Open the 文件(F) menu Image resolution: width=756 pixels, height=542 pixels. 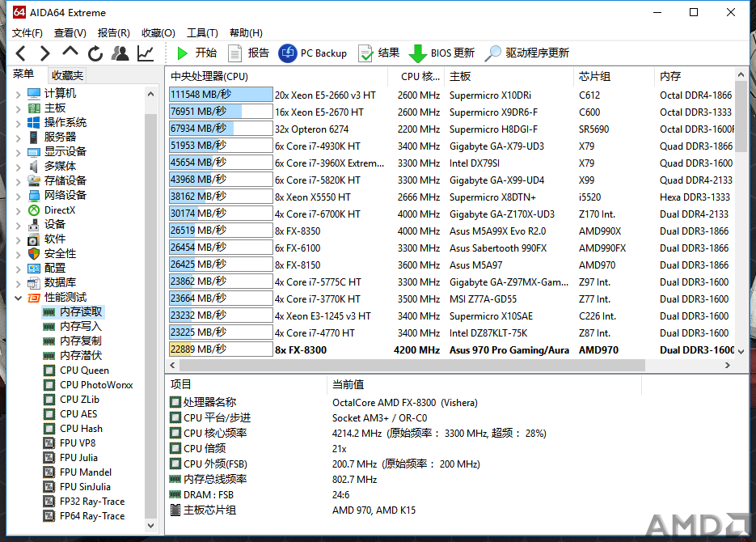pos(27,33)
